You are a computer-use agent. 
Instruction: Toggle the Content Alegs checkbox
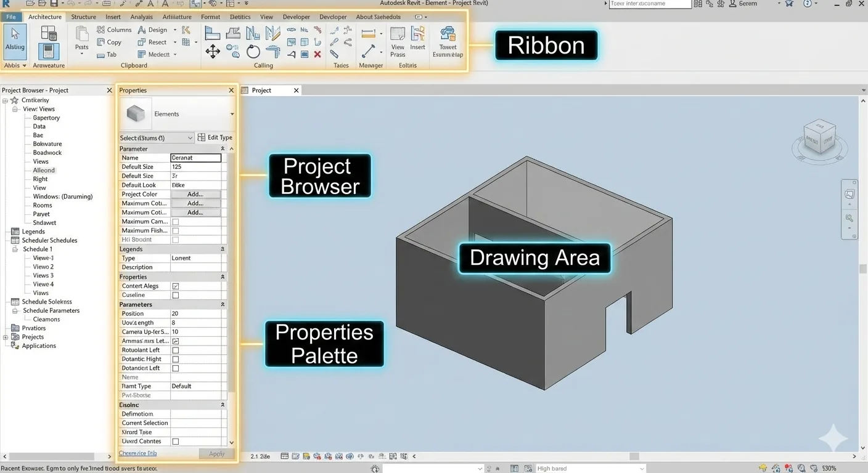[176, 286]
